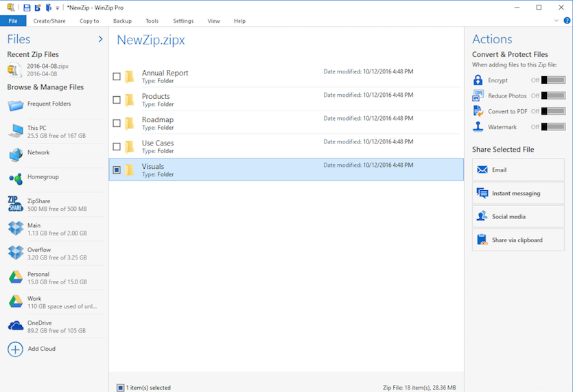Open the Tools ribbon tab
This screenshot has width=573, height=392.
(x=152, y=21)
